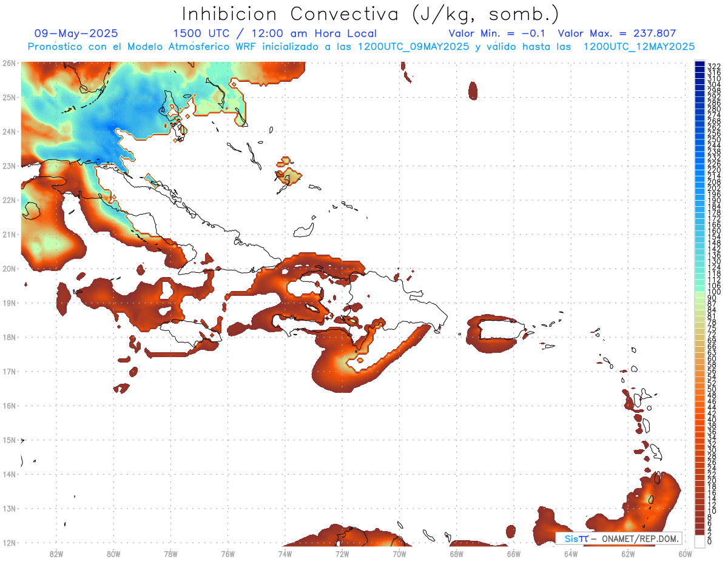Viewport: 728px width, 562px height.
Task: Click the 78W longitude axis label
Action: 170,553
